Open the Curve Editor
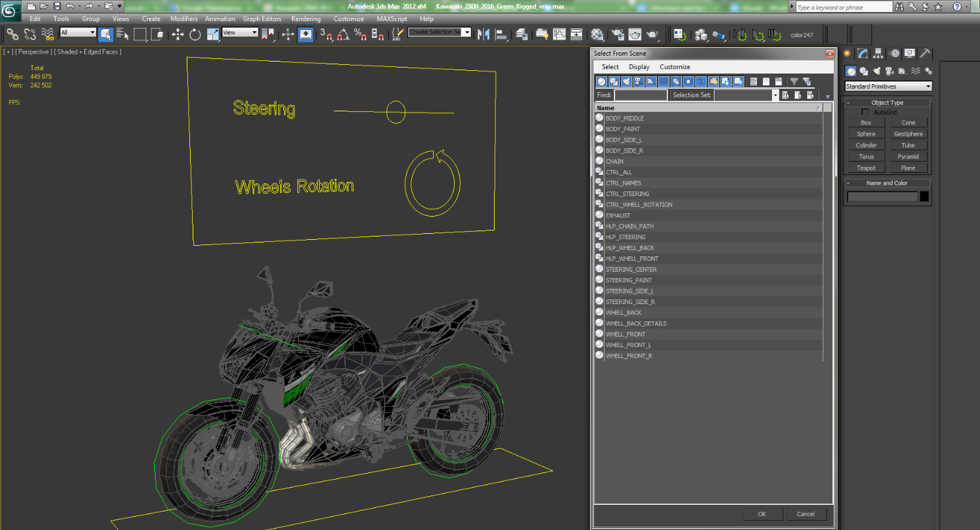980x530 pixels. click(560, 34)
